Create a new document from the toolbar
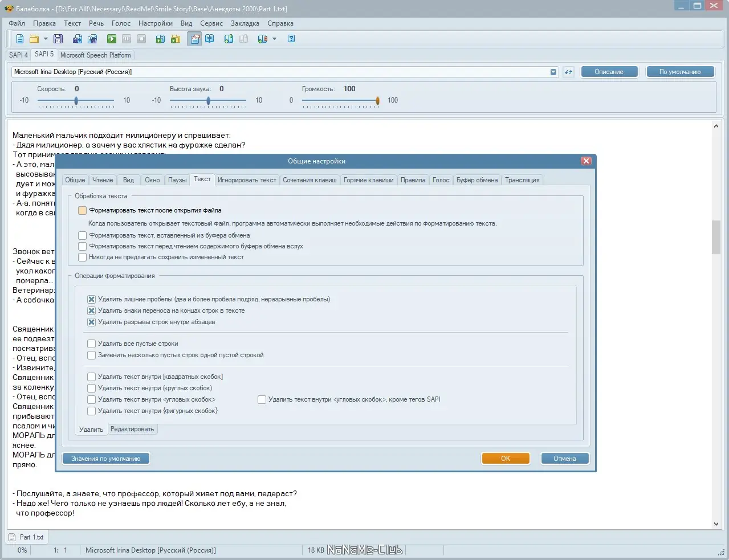The width and height of the screenshot is (729, 560). 20,39
